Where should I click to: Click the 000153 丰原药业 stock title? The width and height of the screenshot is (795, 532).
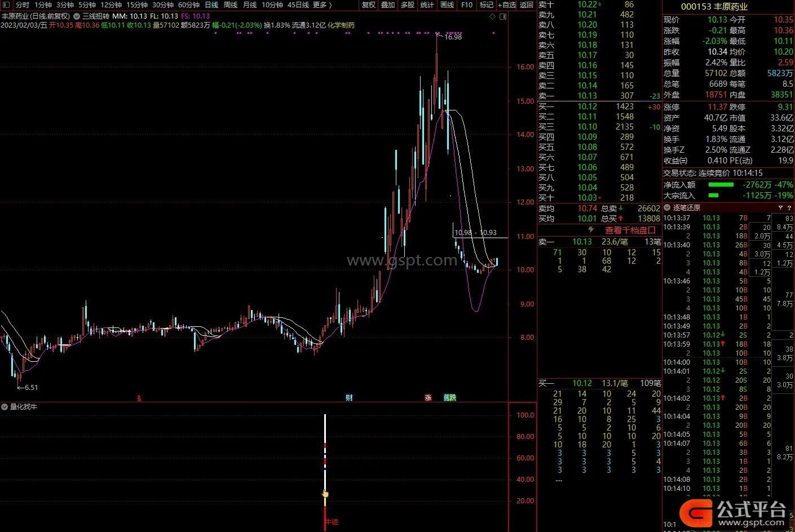point(714,7)
